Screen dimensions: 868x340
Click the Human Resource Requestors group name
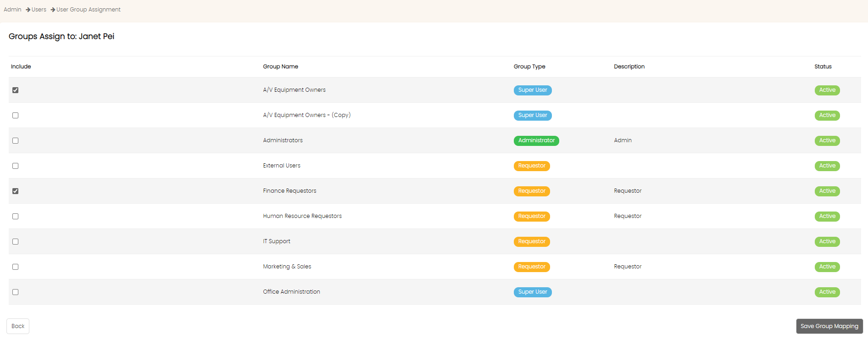302,216
